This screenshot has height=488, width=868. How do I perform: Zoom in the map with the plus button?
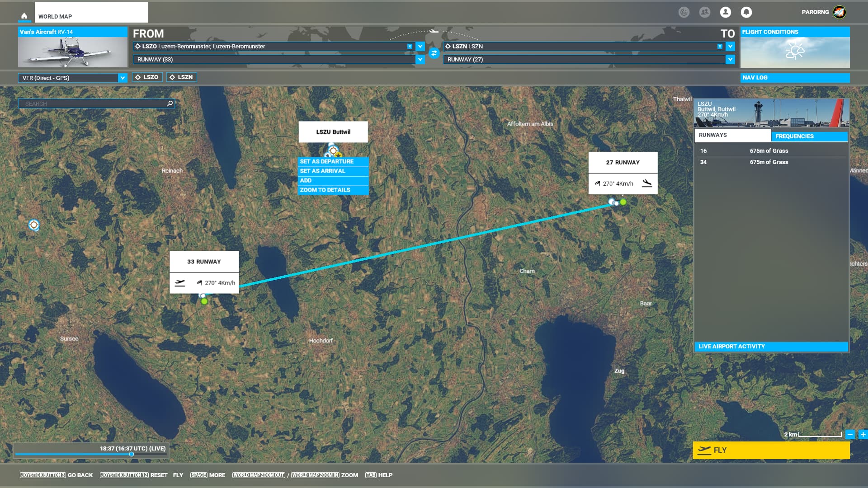(863, 434)
